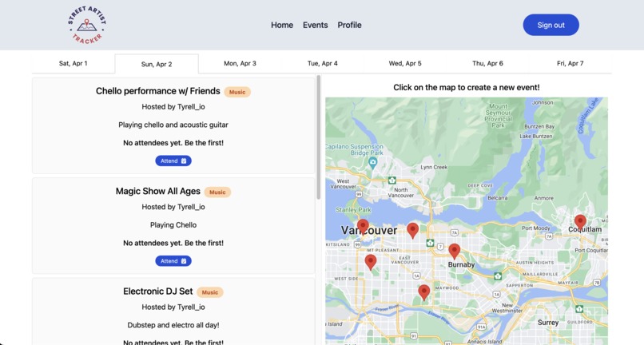Select the Sat, Apr 1 tab
This screenshot has width=644, height=345.
click(73, 63)
